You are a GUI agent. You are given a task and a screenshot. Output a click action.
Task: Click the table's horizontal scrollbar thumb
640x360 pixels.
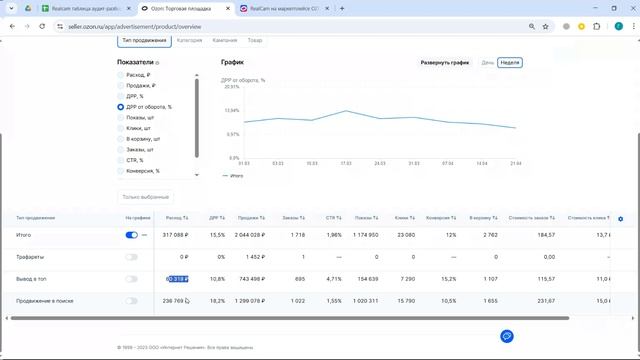(x=290, y=318)
